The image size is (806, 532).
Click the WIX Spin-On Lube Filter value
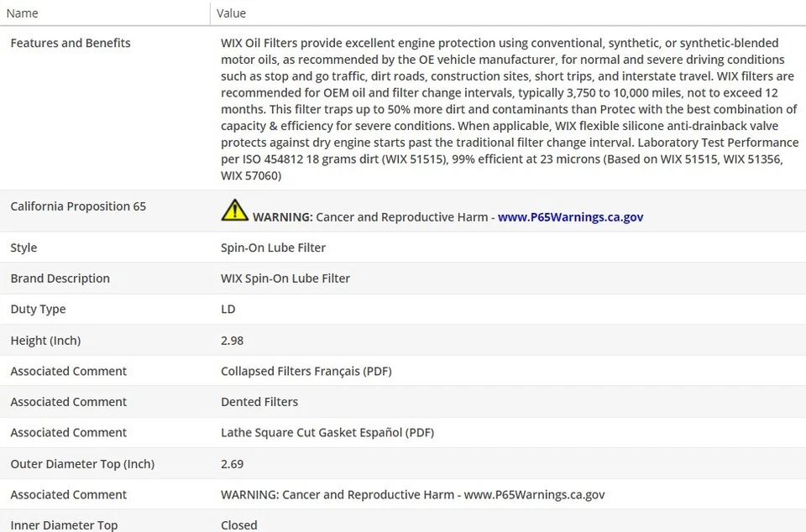coord(285,279)
